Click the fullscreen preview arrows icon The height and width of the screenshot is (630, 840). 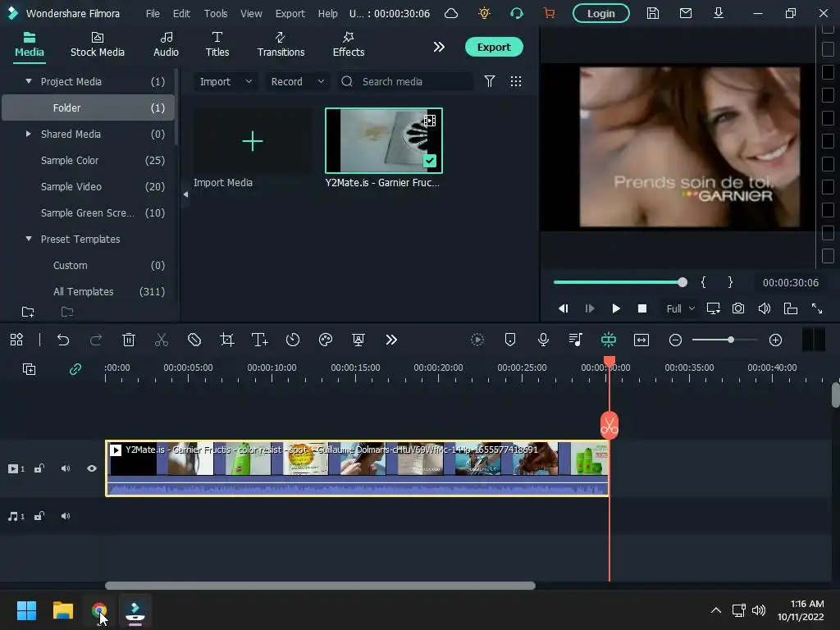pyautogui.click(x=817, y=308)
